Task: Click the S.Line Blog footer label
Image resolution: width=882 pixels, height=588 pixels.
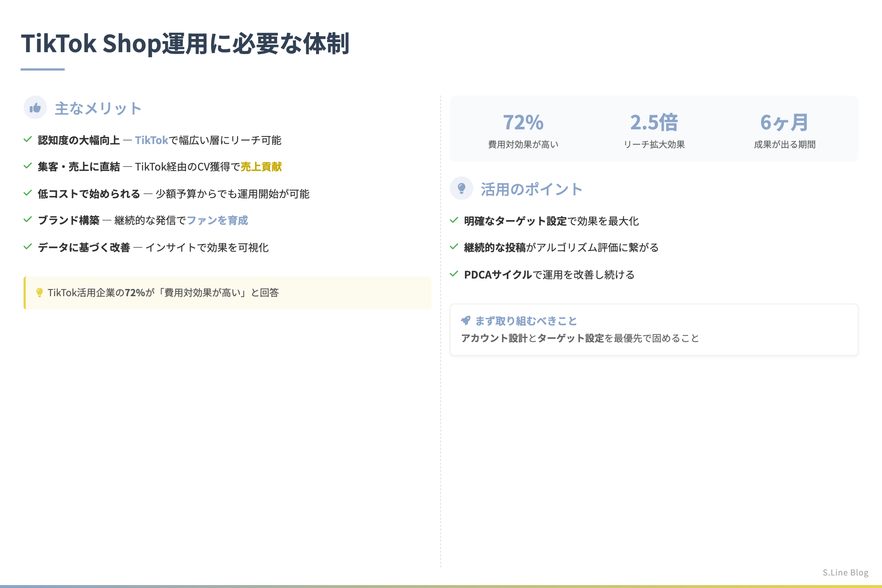Action: click(x=845, y=572)
